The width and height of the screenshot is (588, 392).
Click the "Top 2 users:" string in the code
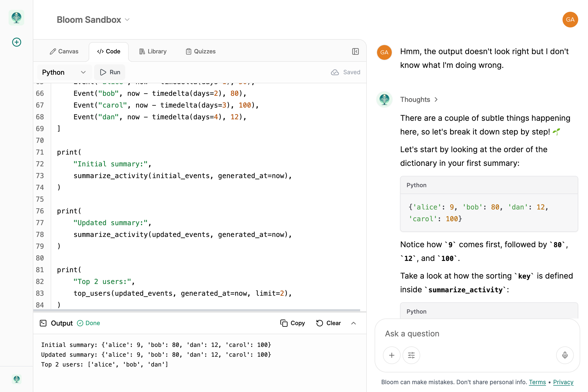pos(102,281)
